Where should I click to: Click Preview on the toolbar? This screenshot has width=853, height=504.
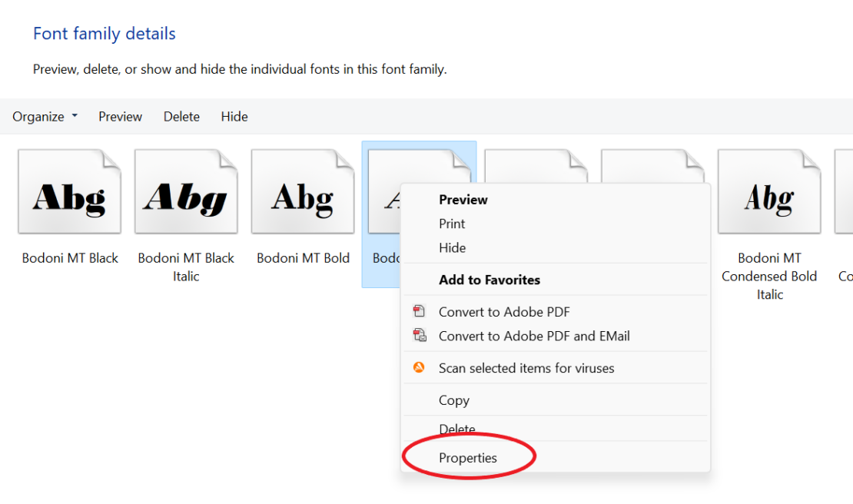(120, 116)
